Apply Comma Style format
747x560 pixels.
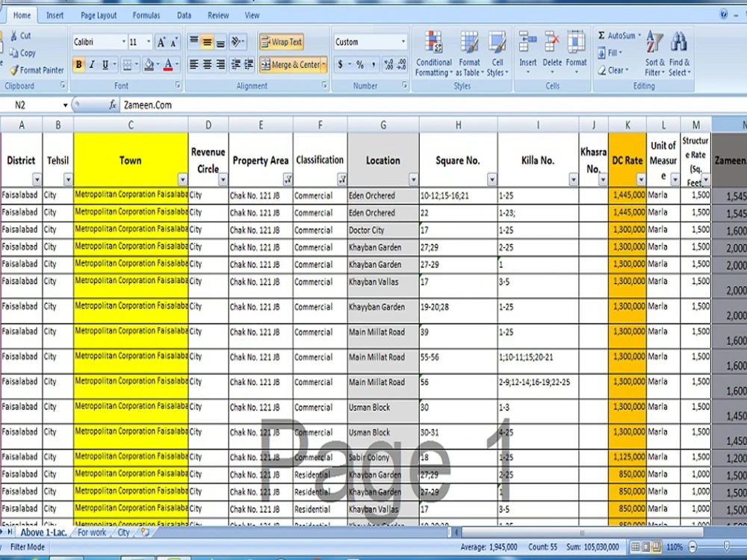point(373,64)
